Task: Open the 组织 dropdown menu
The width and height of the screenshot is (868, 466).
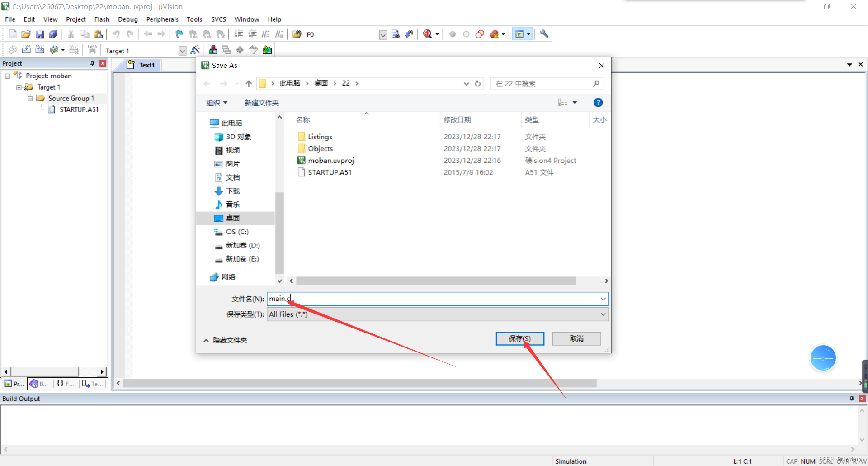Action: click(217, 103)
